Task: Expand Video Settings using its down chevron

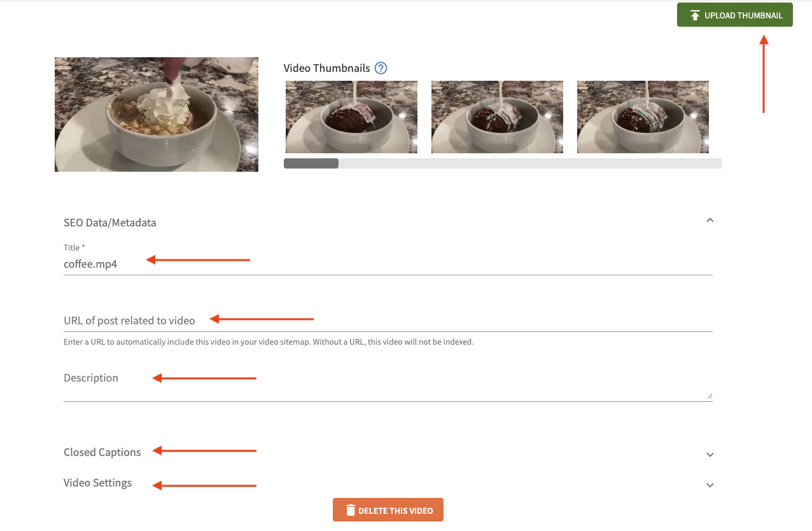Action: tap(710, 485)
